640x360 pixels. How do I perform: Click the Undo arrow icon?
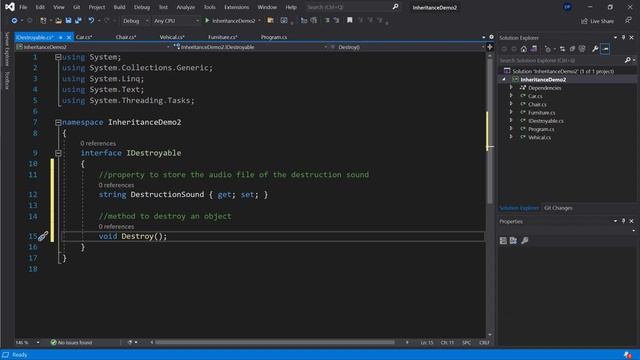tap(91, 20)
